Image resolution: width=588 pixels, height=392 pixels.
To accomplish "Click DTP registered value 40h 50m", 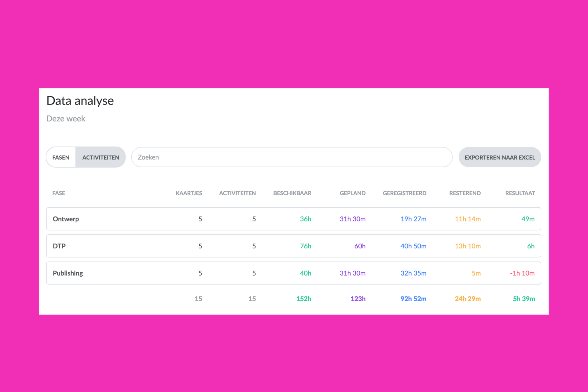I will [x=413, y=246].
